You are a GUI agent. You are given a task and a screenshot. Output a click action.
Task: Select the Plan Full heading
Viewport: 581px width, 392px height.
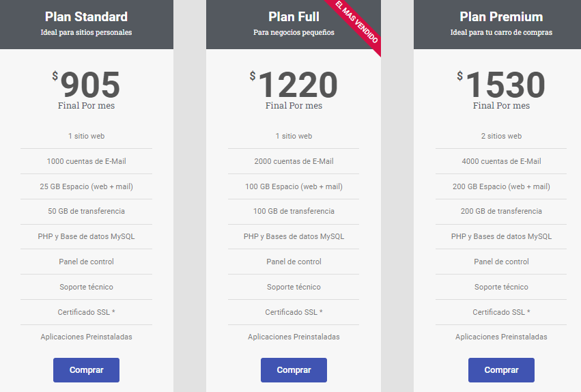click(294, 16)
